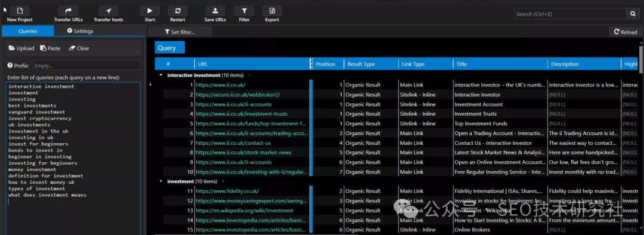
Task: Open the dropdown arrow beside Clear
Action: click(137, 52)
